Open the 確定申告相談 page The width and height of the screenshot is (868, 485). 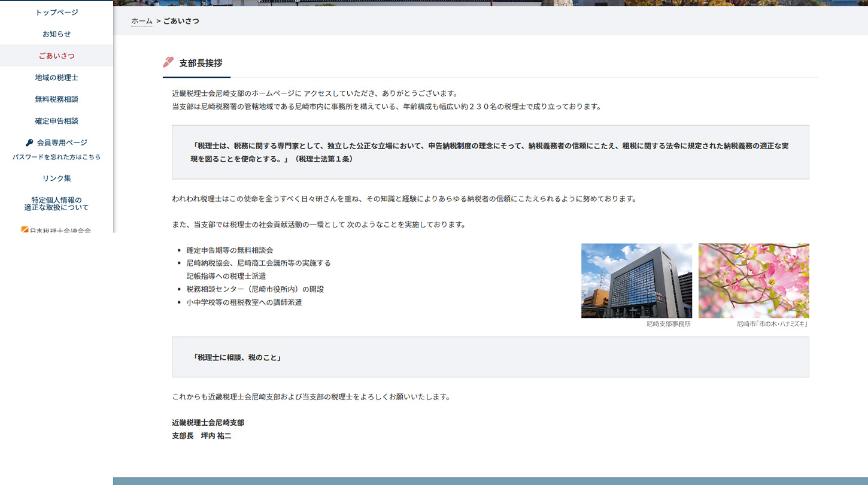pos(56,121)
